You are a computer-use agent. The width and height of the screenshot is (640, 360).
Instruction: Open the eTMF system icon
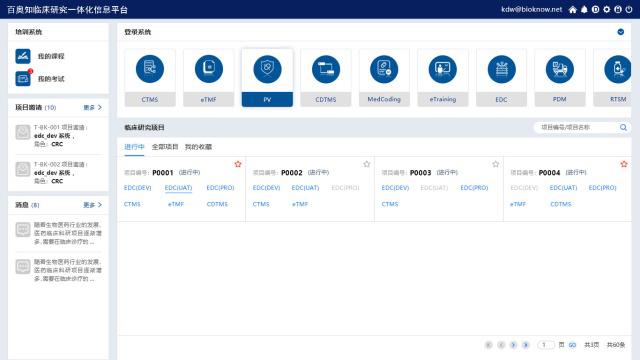coord(209,69)
